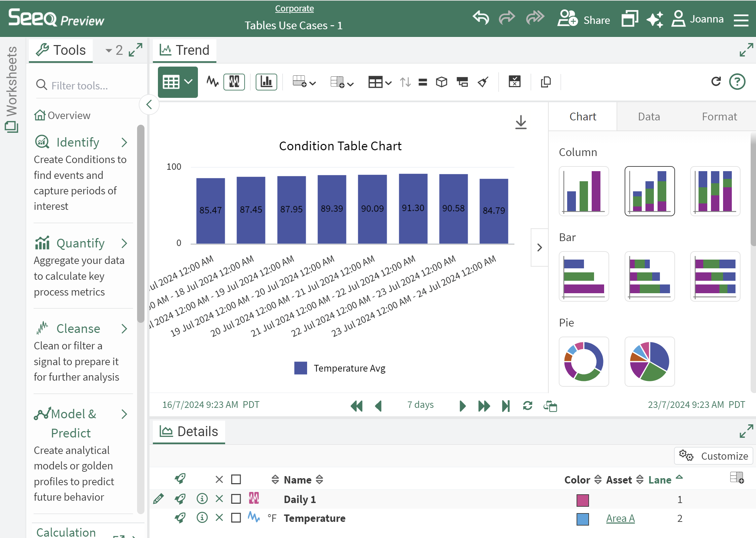Click the refresh icon in toolbar
756x538 pixels.
[716, 81]
